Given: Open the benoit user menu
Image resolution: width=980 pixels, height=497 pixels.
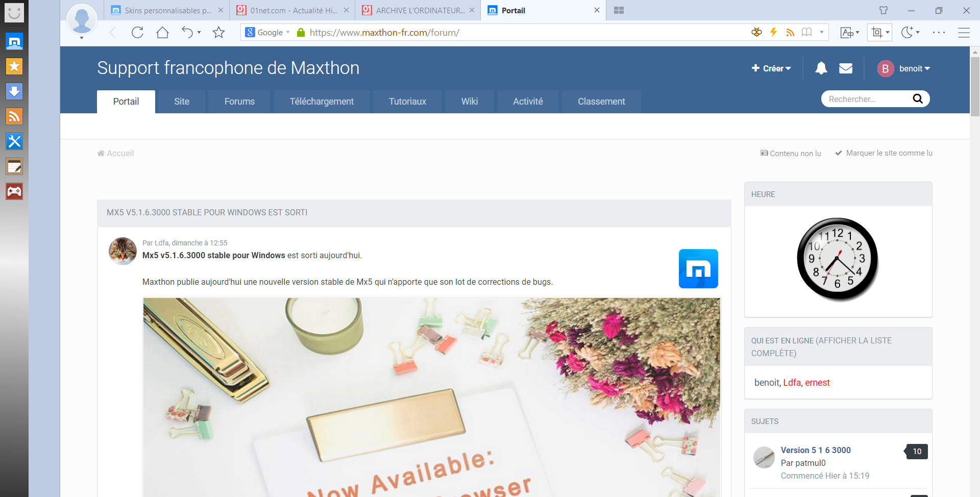Looking at the screenshot, I should pos(904,68).
